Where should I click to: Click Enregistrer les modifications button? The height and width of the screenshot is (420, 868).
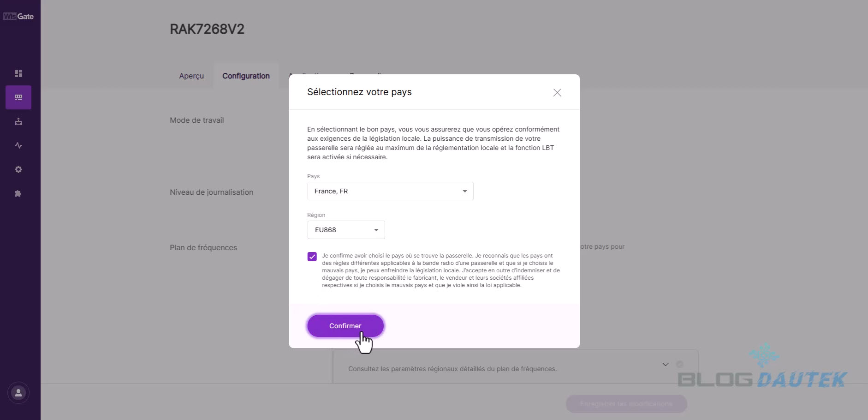click(626, 404)
